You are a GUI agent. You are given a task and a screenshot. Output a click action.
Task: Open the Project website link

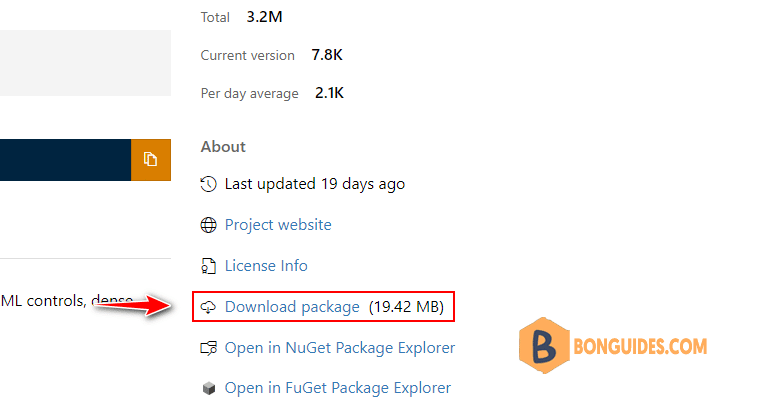coord(278,225)
